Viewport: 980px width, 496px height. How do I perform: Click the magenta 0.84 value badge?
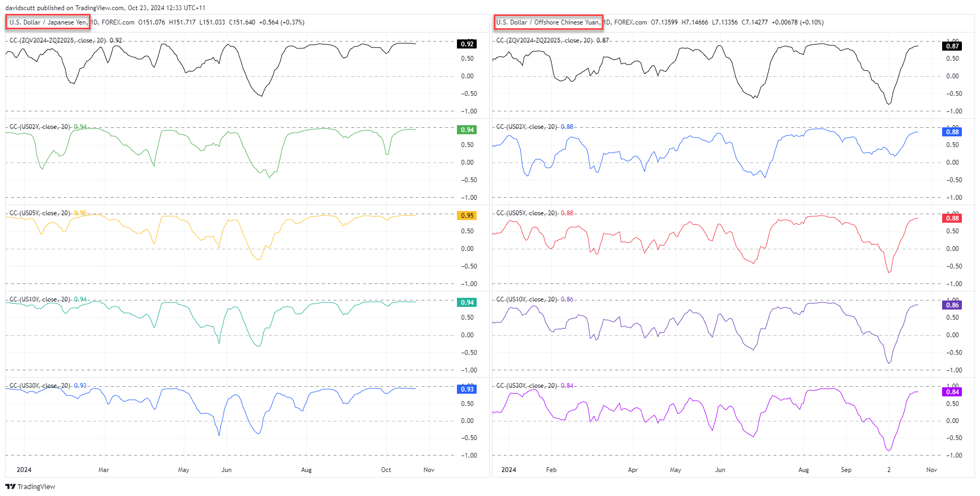[x=952, y=392]
